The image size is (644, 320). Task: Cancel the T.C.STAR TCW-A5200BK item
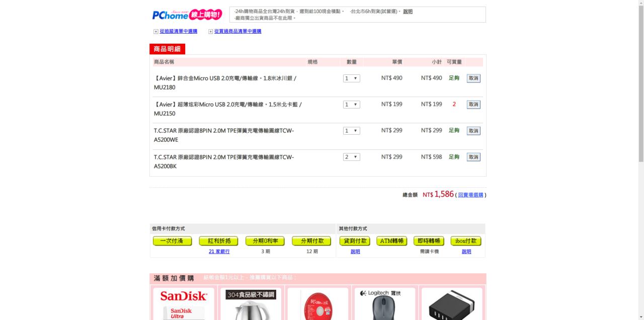(473, 157)
